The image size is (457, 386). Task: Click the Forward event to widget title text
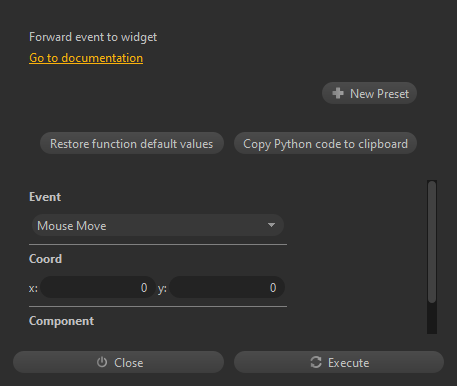(93, 37)
